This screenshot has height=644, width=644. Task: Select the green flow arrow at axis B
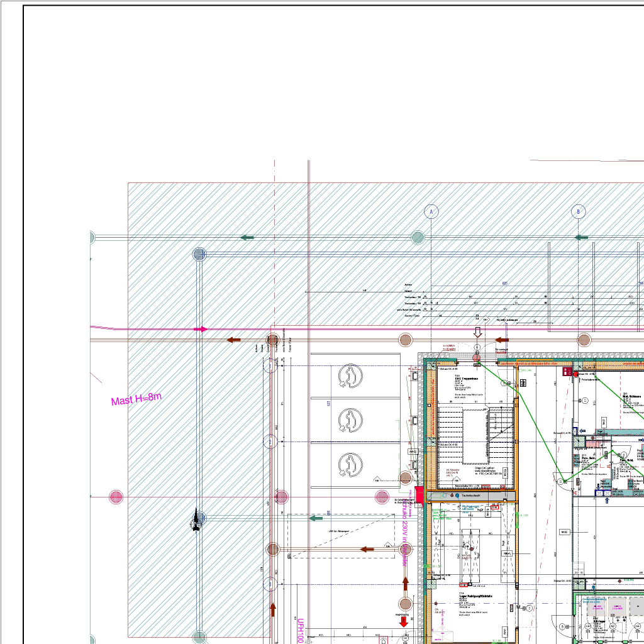coord(581,237)
